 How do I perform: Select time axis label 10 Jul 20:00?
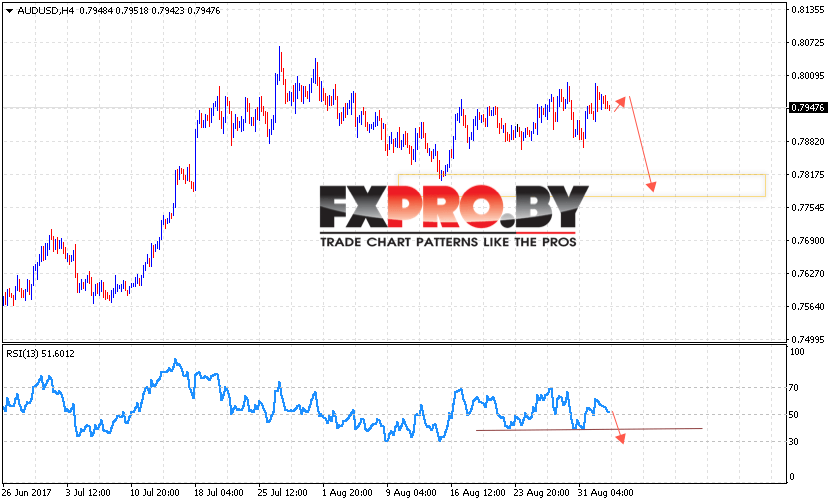pos(154,493)
